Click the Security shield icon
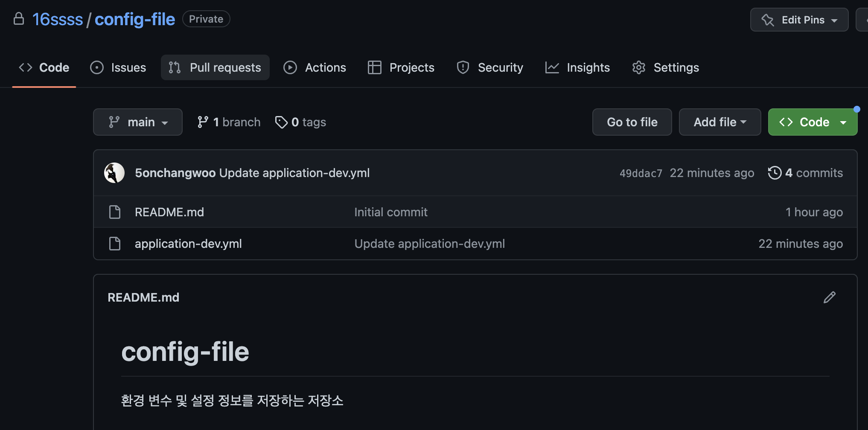868x430 pixels. click(463, 67)
